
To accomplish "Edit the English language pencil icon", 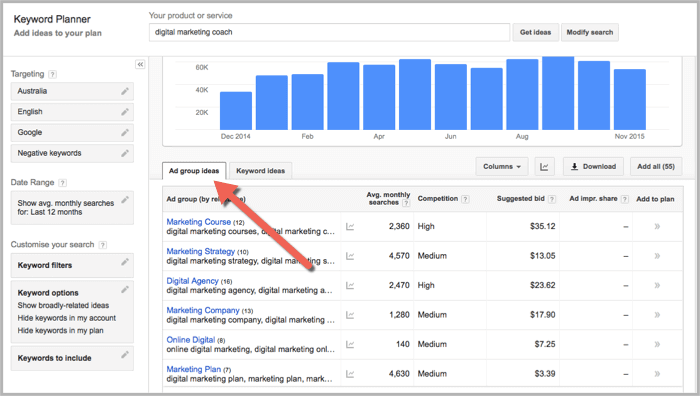I will tap(125, 112).
